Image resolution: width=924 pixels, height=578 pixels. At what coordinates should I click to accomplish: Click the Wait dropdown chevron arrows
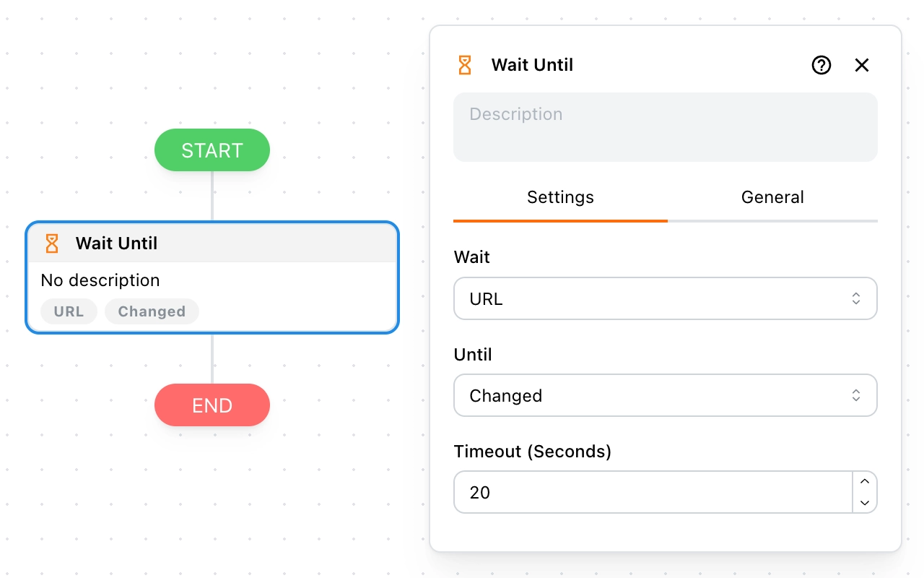point(856,298)
